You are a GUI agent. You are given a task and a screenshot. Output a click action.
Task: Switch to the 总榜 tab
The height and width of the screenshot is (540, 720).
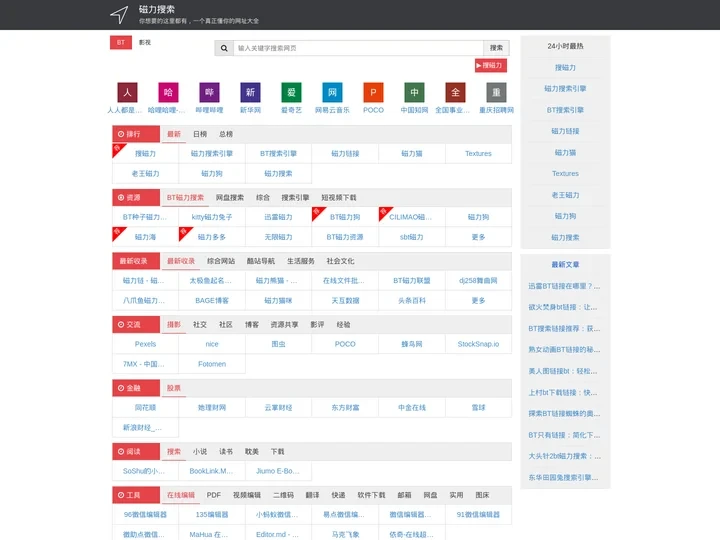coord(226,134)
